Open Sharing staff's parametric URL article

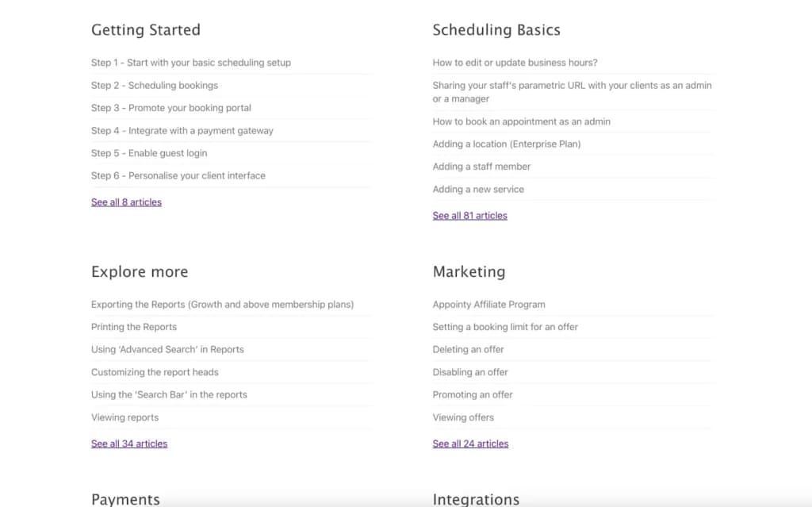[x=572, y=92]
